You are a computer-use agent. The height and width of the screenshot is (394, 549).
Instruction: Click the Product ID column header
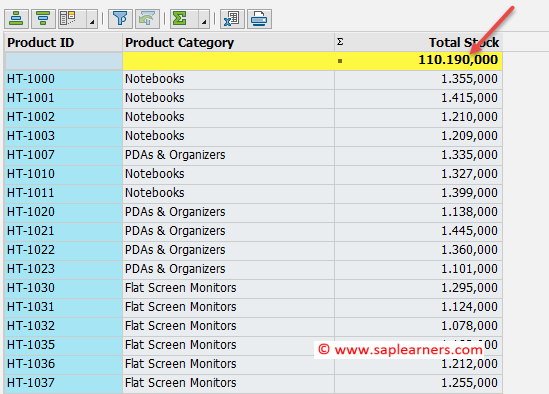[x=63, y=42]
